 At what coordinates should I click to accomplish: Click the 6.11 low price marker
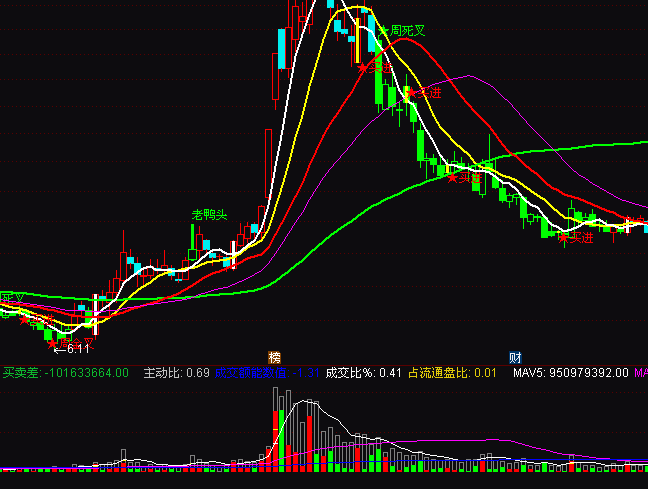tap(72, 348)
